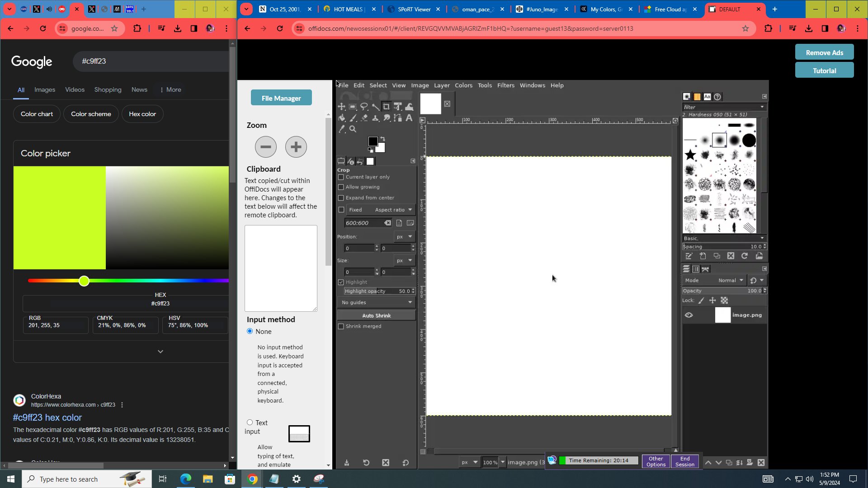
Task: Select the Bucket Fill tool
Action: [342, 118]
